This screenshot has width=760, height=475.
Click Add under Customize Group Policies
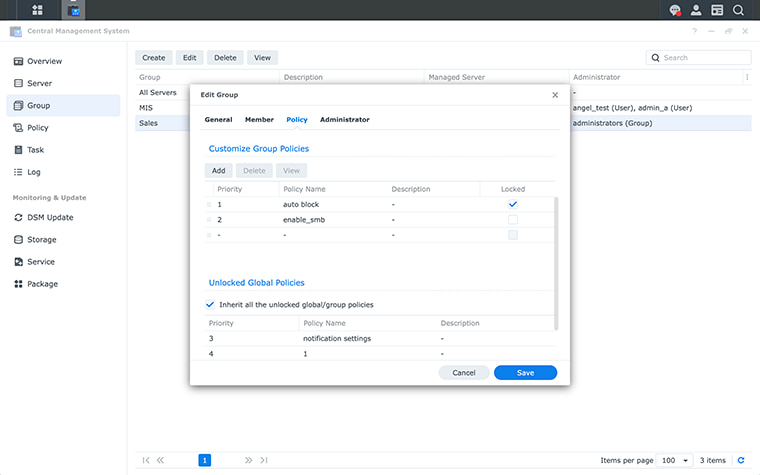pyautogui.click(x=218, y=171)
